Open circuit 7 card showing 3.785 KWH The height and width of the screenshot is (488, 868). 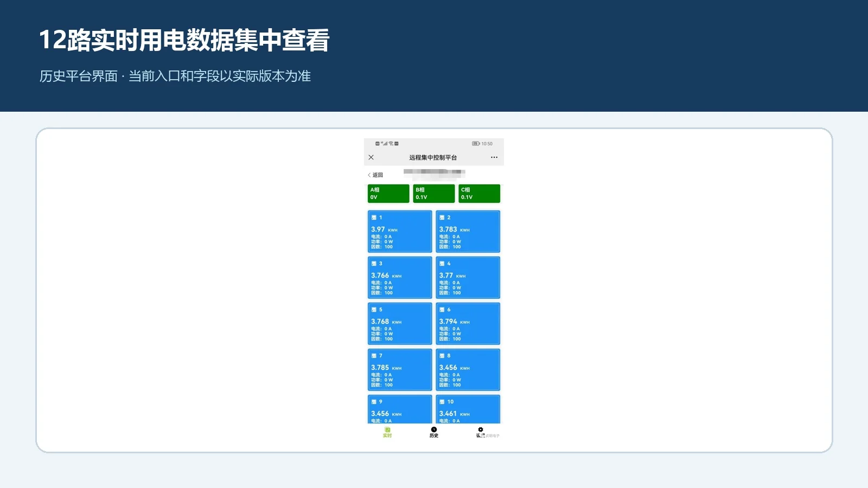[400, 370]
